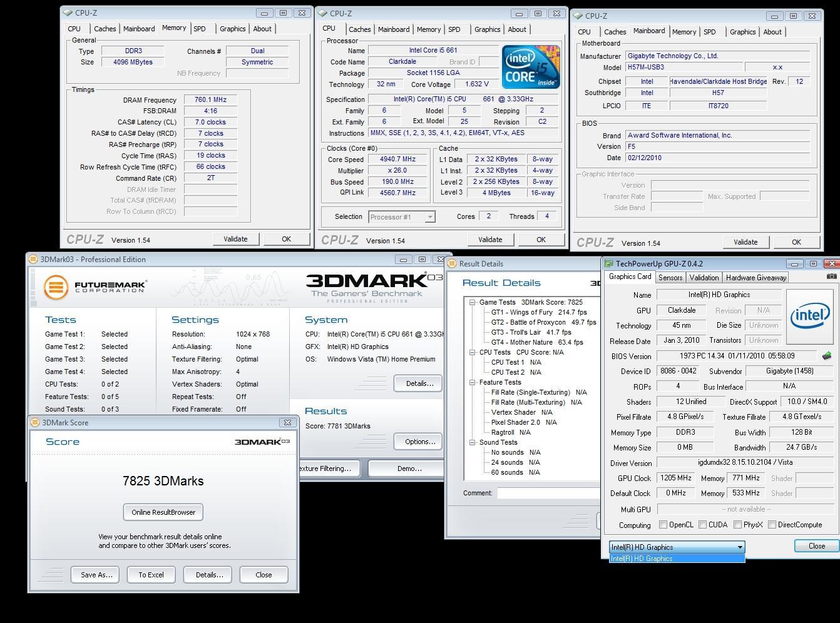Collapse the Feature Tests tree node
Screen dimensions: 840x623
[473, 382]
